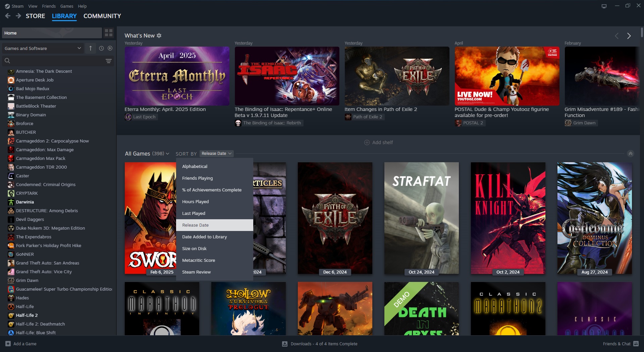Choose Last Played sort option

click(215, 213)
